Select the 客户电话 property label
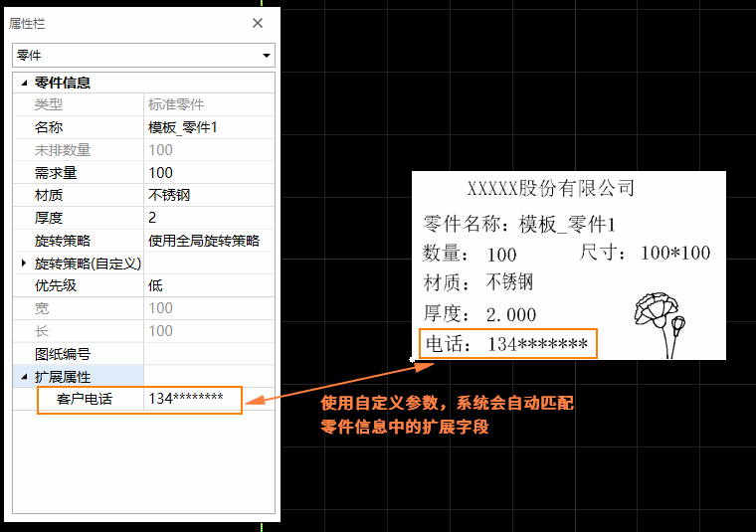 click(85, 400)
